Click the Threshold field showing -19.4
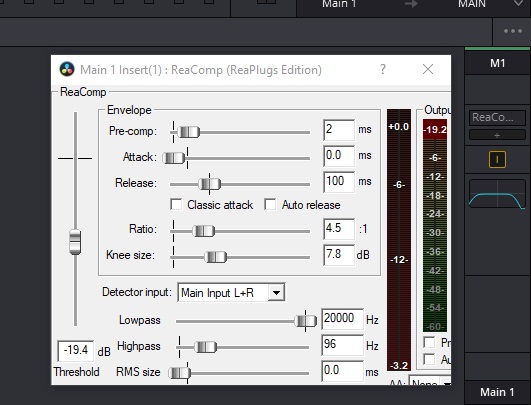Image resolution: width=531 pixels, height=405 pixels. tap(76, 350)
